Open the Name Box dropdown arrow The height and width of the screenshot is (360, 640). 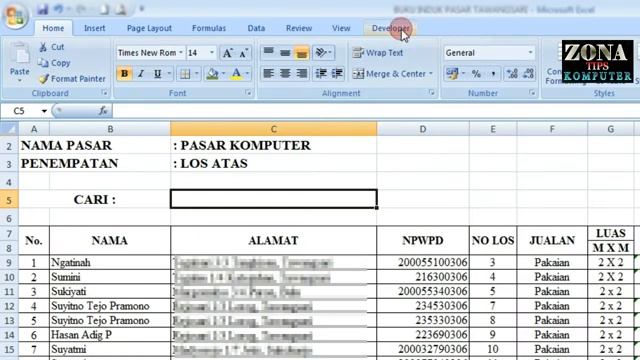pos(44,111)
